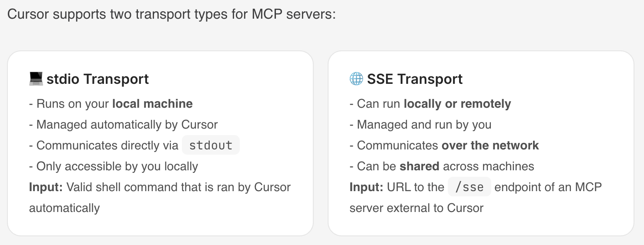Click 'Managed and run by you' line

(x=420, y=125)
